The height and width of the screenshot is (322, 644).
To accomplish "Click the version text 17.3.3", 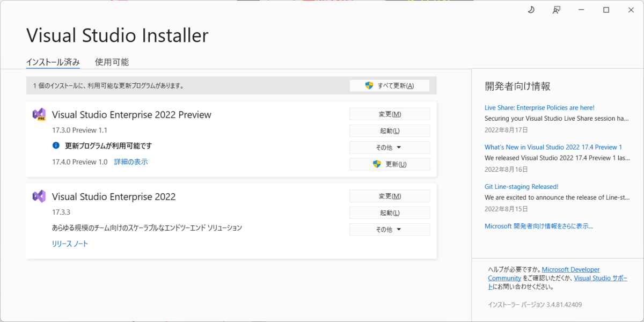I will pyautogui.click(x=61, y=211).
